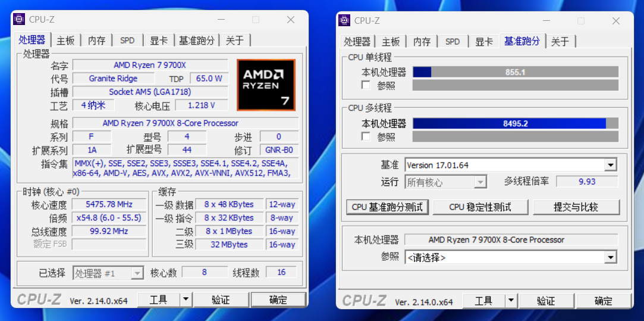Open the 参照 <请选择> processor dropdown
This screenshot has height=321, width=644.
point(611,258)
